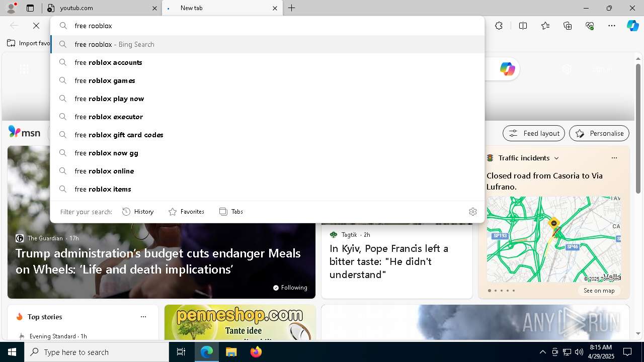644x362 pixels.
Task: Open Import favorites bookmark bar item
Action: 28,43
